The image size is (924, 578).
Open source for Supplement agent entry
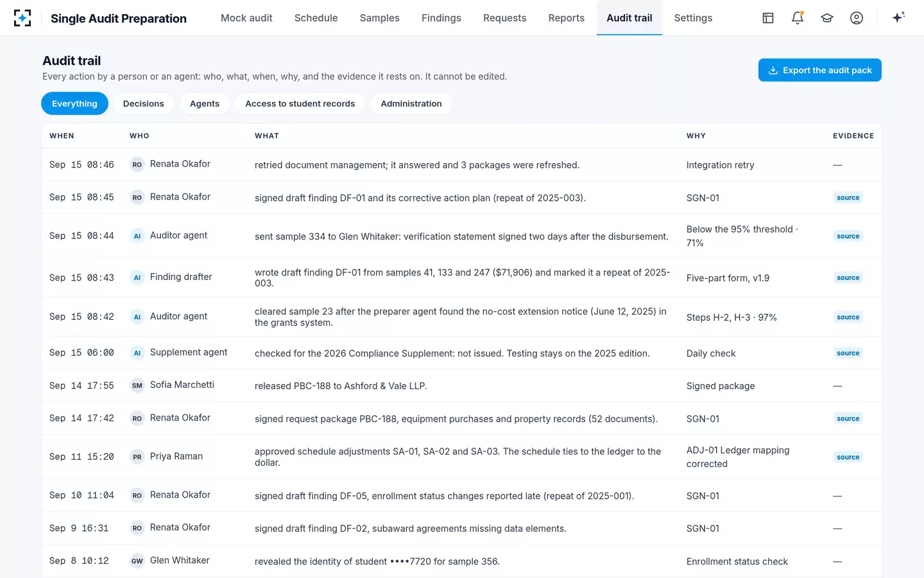[848, 353]
